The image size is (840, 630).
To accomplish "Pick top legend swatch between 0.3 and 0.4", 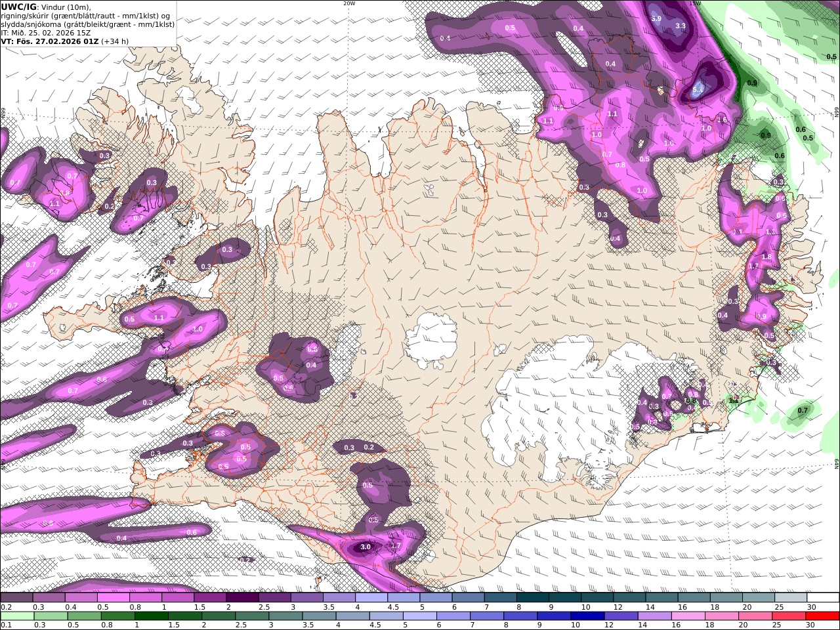I will [49, 598].
